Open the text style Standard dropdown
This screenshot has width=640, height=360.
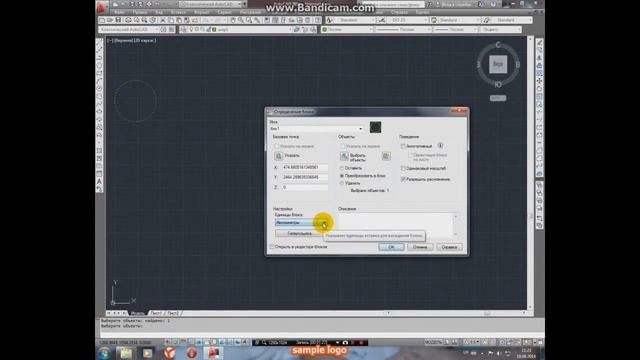coord(373,20)
